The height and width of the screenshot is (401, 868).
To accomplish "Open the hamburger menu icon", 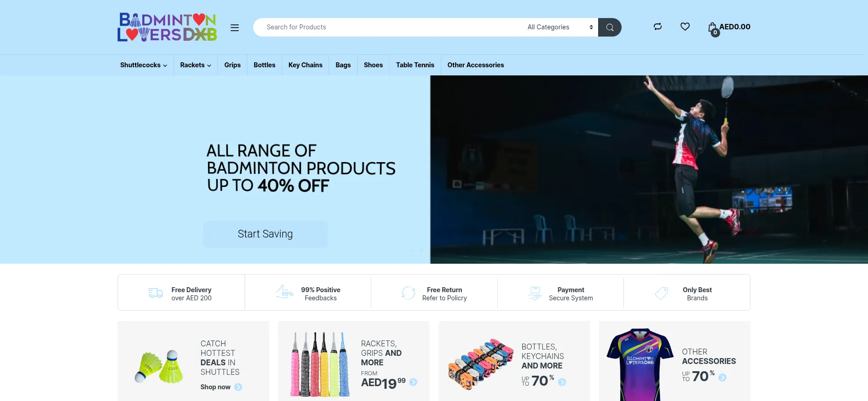I will click(235, 28).
